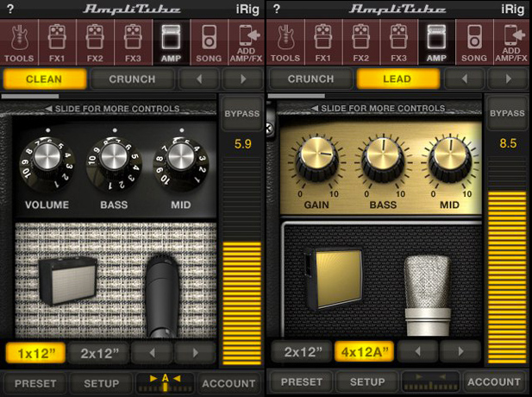The height and width of the screenshot is (397, 532).
Task: Click the MID knob on lead amp
Action: coord(450,160)
